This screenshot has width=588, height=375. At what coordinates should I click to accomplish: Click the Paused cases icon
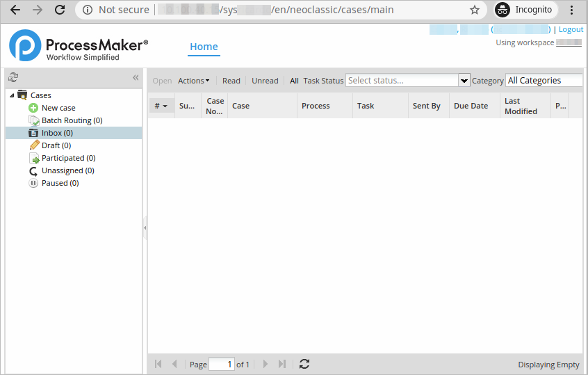click(33, 183)
